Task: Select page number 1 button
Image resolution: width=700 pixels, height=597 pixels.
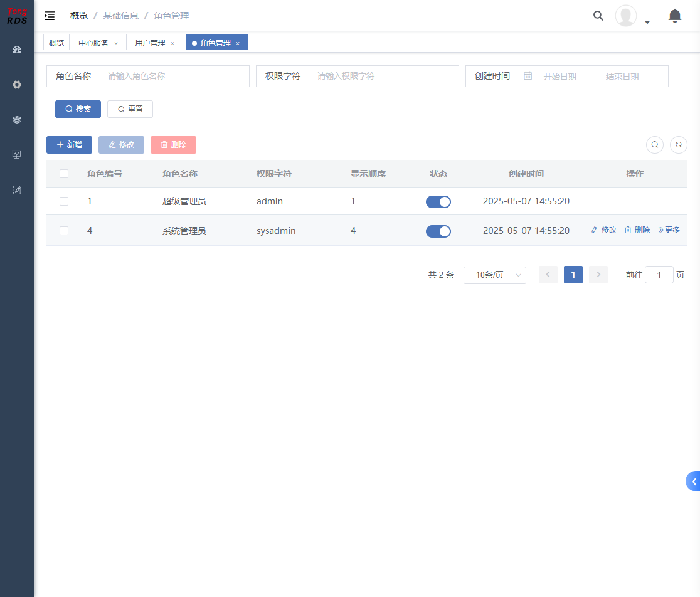Action: pos(573,275)
